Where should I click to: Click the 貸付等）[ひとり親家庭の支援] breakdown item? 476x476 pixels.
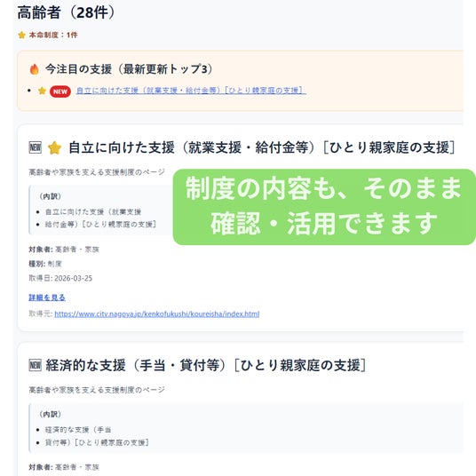[97, 442]
